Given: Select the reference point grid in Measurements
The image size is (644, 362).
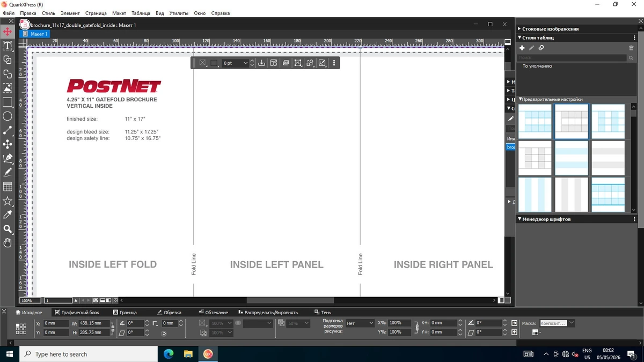Looking at the screenshot, I should 21,328.
